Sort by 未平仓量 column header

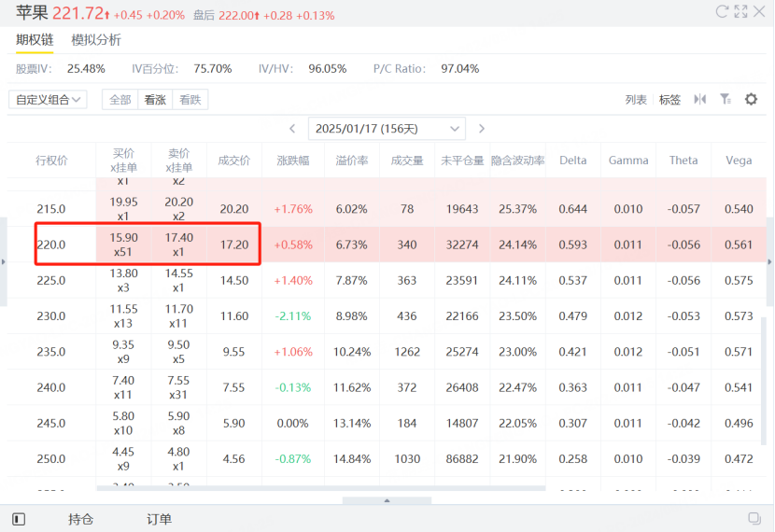click(462, 161)
